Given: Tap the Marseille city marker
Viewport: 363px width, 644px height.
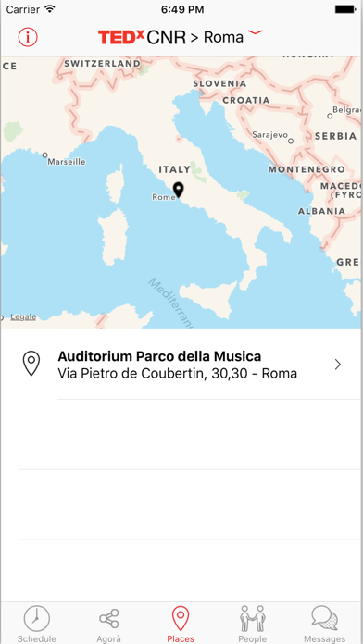Looking at the screenshot, I should pos(44,155).
